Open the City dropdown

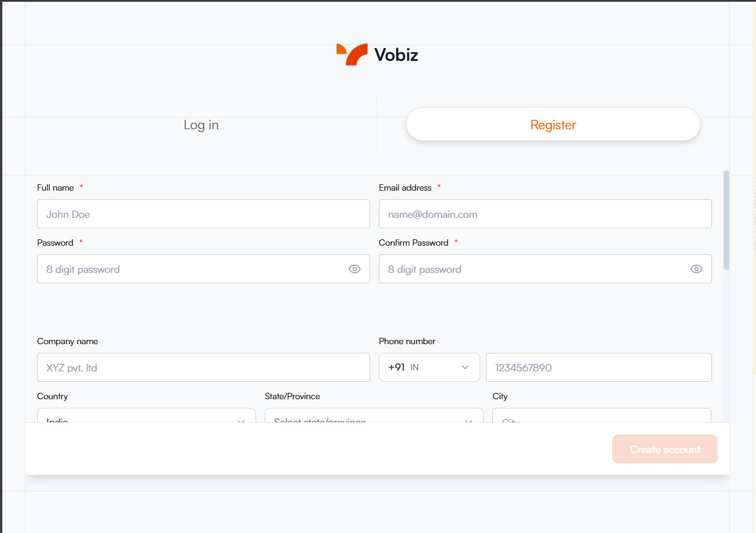[601, 418]
